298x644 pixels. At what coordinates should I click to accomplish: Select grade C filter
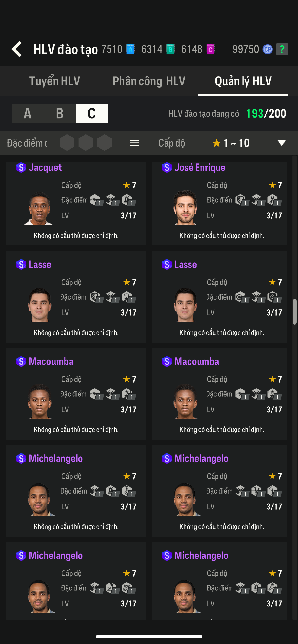click(92, 114)
